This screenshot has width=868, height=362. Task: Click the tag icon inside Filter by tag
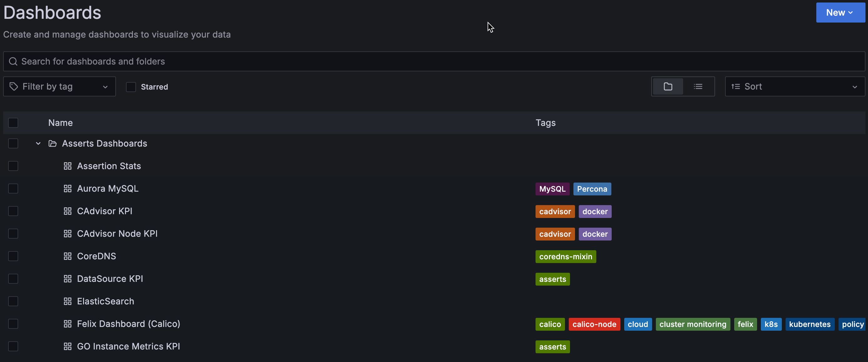click(14, 86)
